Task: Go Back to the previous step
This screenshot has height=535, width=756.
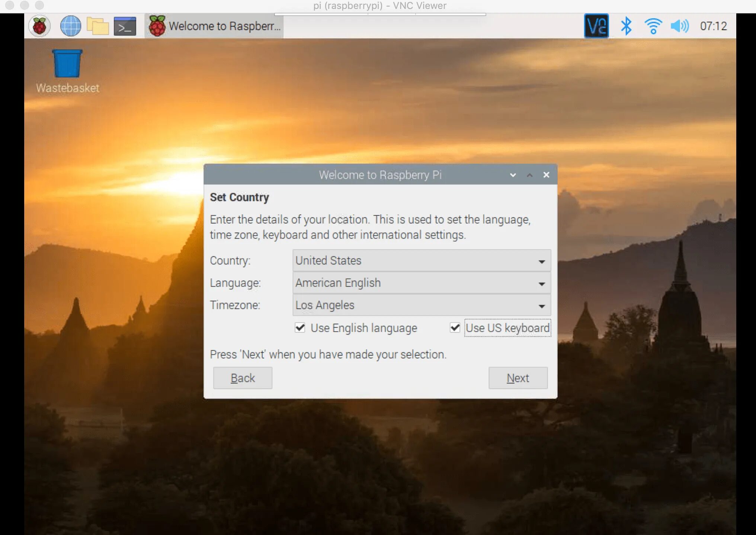Action: click(243, 378)
